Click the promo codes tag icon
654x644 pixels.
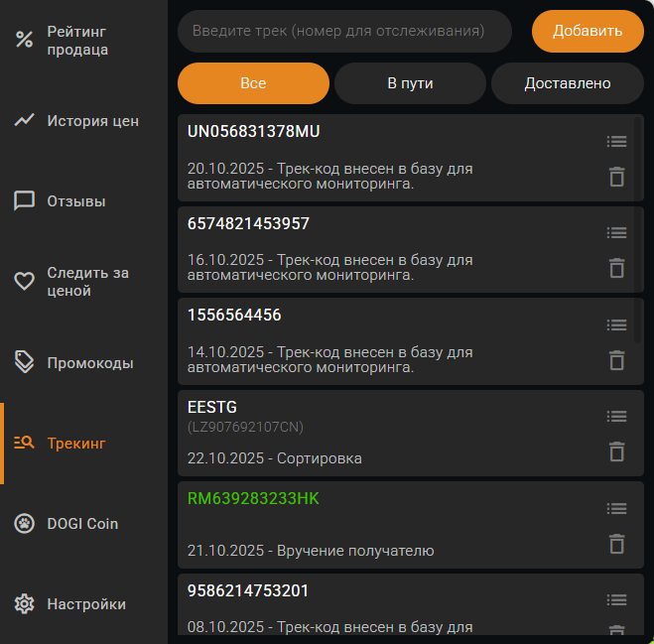pos(24,361)
